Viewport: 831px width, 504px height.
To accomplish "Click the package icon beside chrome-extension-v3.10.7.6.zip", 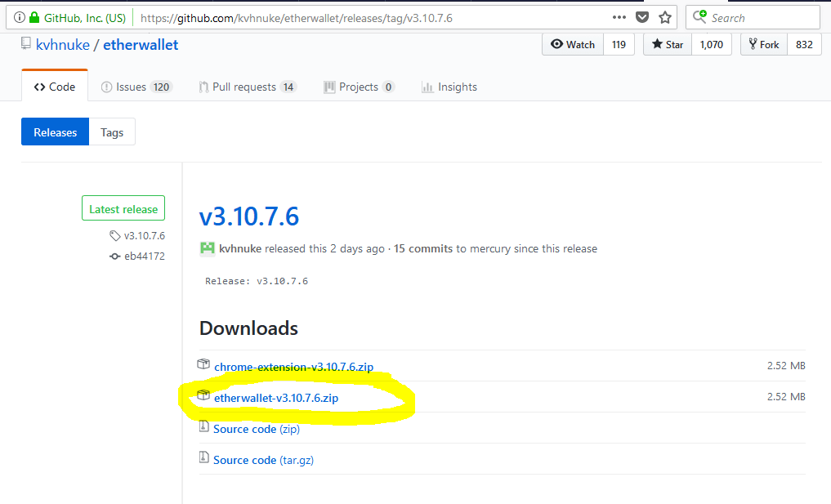I will (x=203, y=364).
